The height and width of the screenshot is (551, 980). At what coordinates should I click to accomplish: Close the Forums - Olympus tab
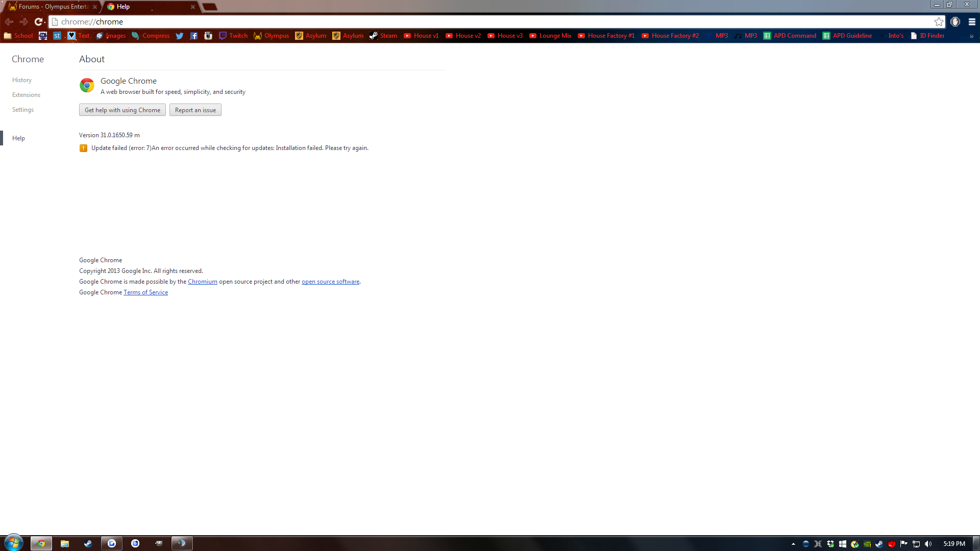tap(95, 7)
